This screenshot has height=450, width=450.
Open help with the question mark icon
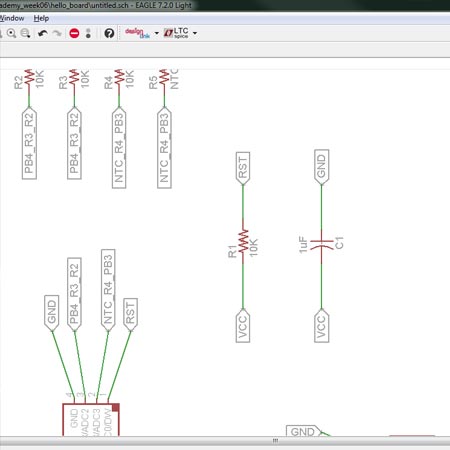point(109,33)
